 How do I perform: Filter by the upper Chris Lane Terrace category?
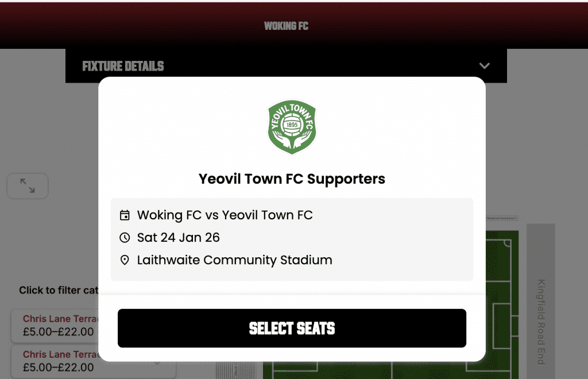[55, 325]
